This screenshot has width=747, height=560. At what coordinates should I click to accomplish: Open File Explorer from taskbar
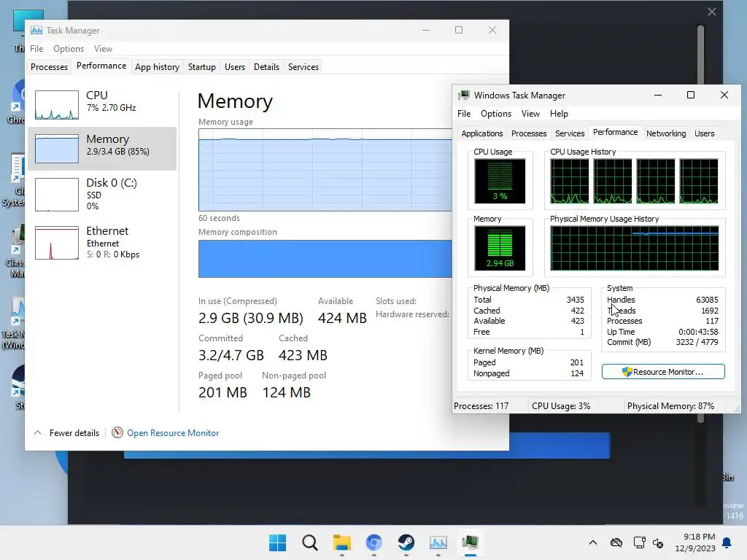tap(341, 542)
